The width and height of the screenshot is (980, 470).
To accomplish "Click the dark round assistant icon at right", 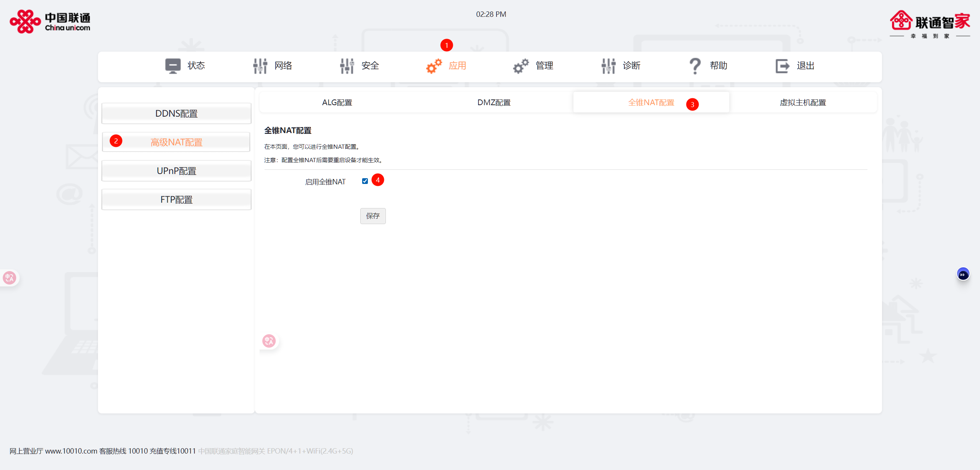I will tap(963, 274).
